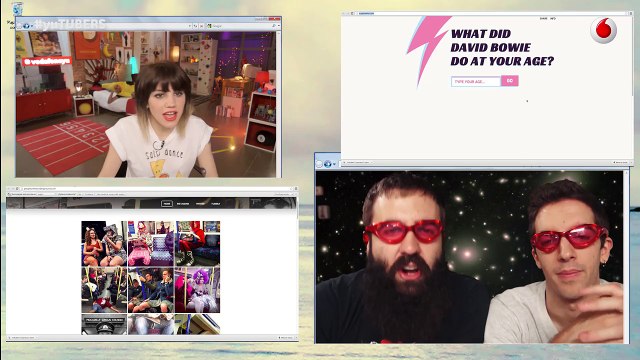Open photo of red-hooded person on tube seat
The height and width of the screenshot is (360, 640).
pos(198,244)
